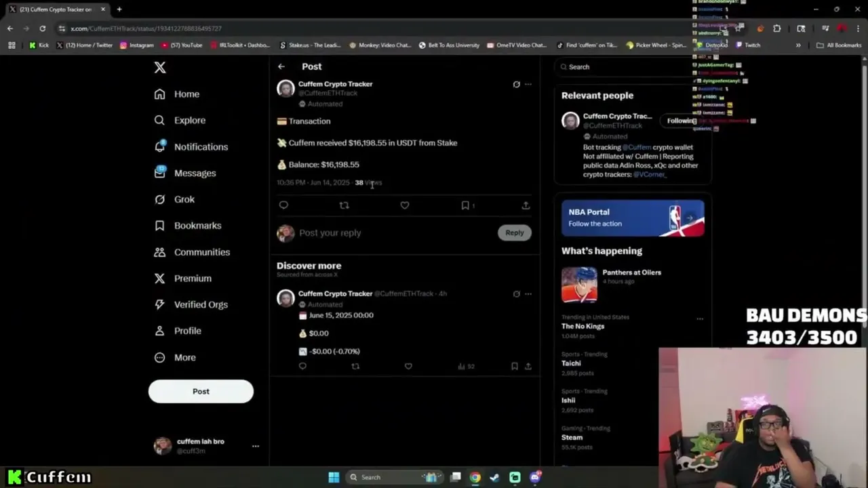Open The No Kings trending topic
The height and width of the screenshot is (488, 868).
tap(583, 326)
